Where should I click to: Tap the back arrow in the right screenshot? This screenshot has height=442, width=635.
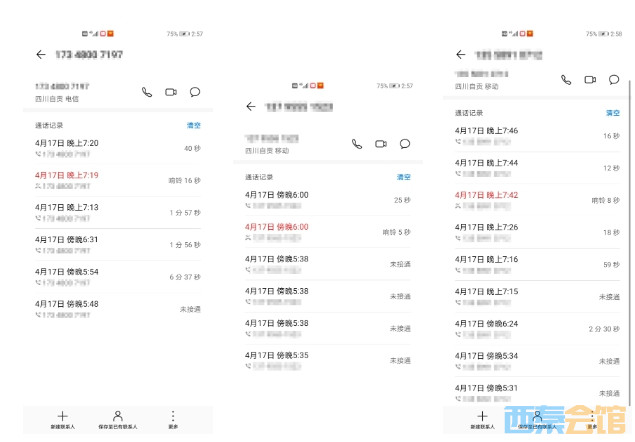click(461, 55)
